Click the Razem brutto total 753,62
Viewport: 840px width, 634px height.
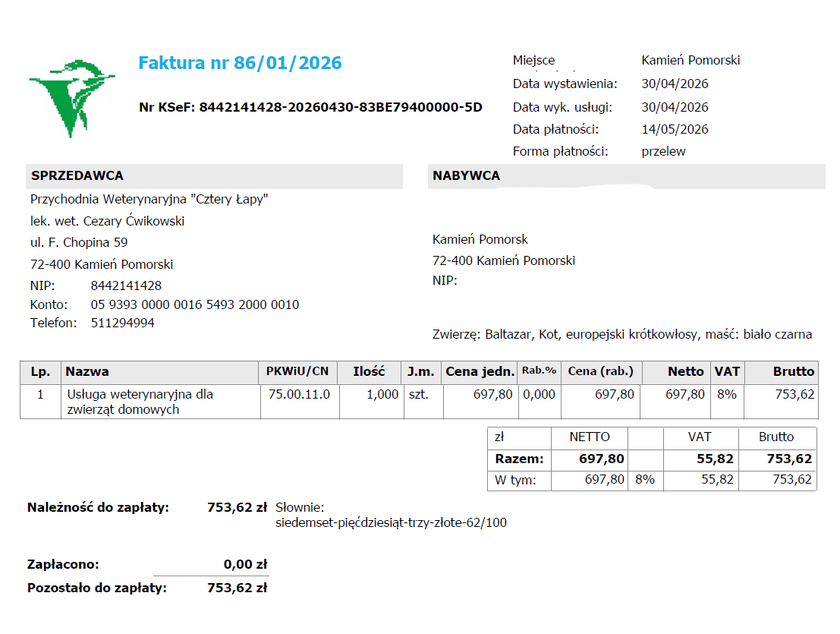789,459
